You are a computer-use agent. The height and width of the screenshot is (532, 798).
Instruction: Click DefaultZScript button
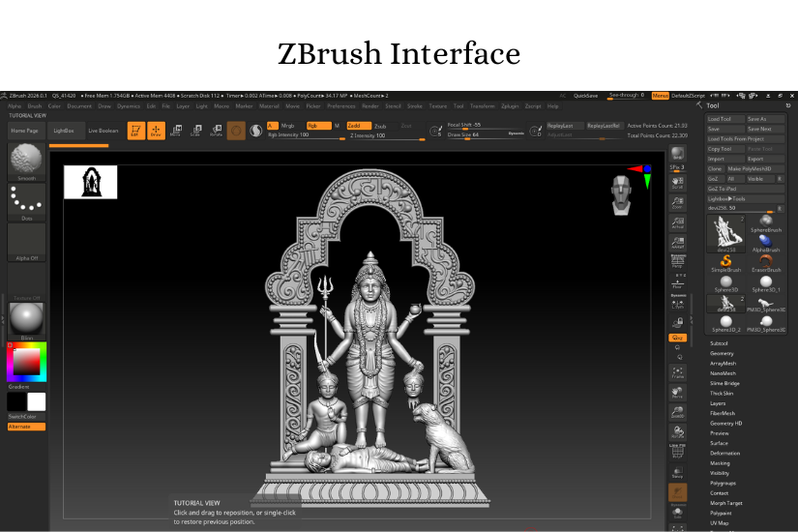(688, 96)
